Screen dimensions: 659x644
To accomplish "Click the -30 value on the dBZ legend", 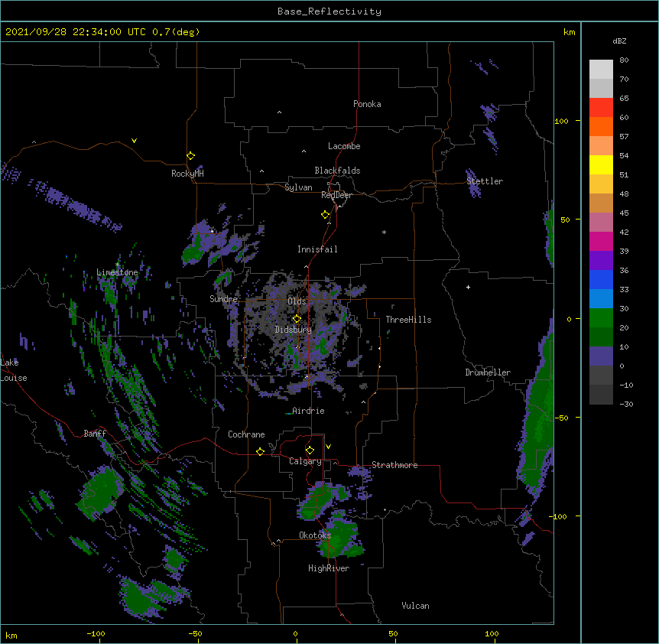I will coord(626,404).
